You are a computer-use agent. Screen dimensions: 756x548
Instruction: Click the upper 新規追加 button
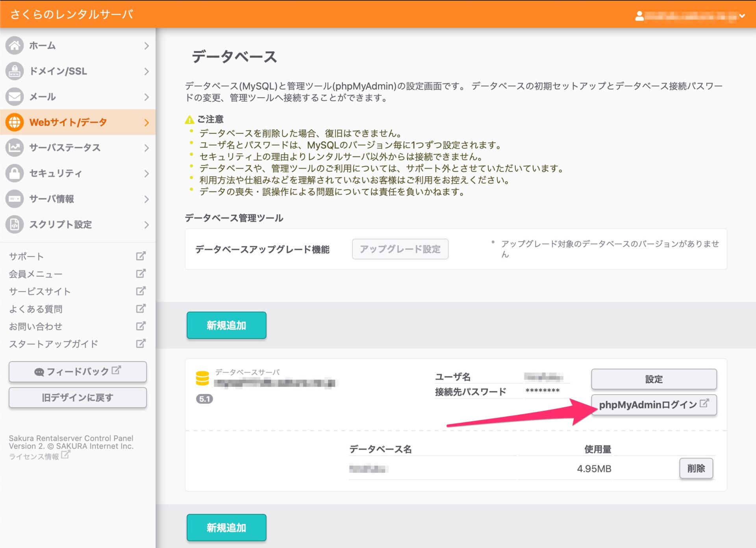226,325
